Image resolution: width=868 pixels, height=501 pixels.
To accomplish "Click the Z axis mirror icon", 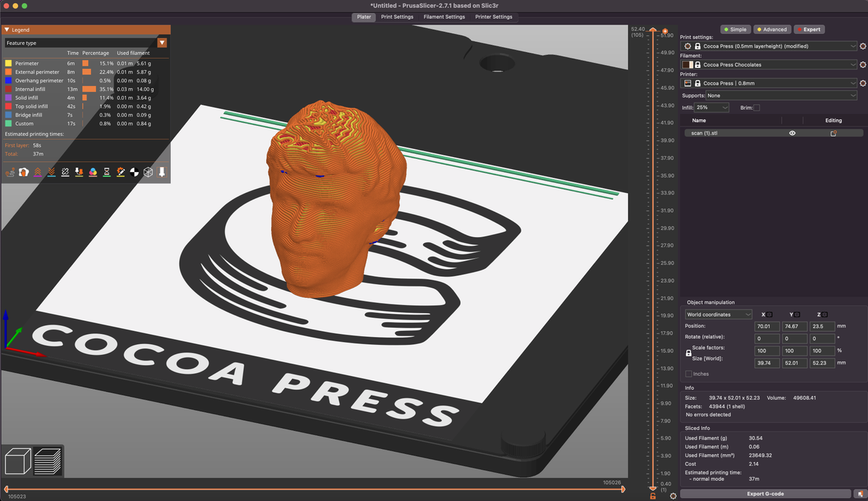I will coord(824,314).
